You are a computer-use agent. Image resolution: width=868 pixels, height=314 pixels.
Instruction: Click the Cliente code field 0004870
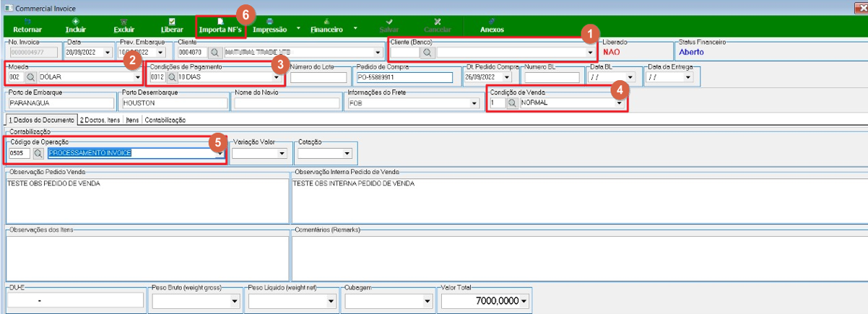click(193, 53)
